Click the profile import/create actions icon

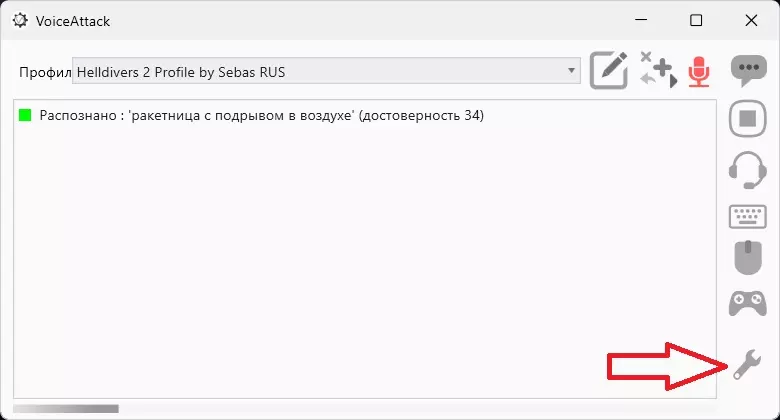click(x=656, y=70)
